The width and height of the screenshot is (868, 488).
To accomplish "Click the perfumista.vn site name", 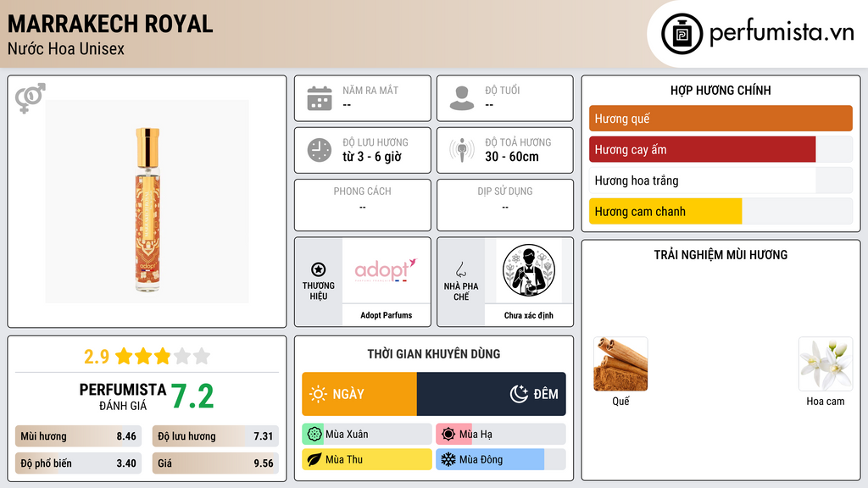I will pyautogui.click(x=782, y=33).
